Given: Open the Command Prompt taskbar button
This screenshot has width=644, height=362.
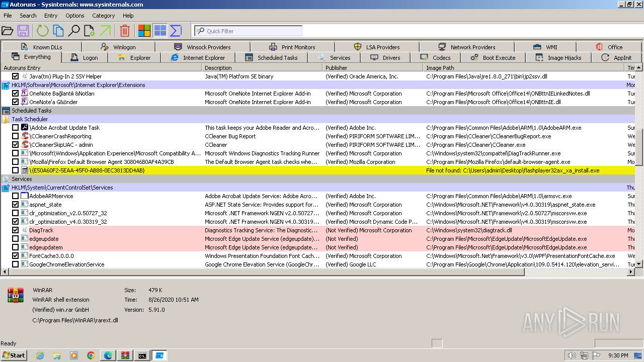Looking at the screenshot, I should coord(142,355).
